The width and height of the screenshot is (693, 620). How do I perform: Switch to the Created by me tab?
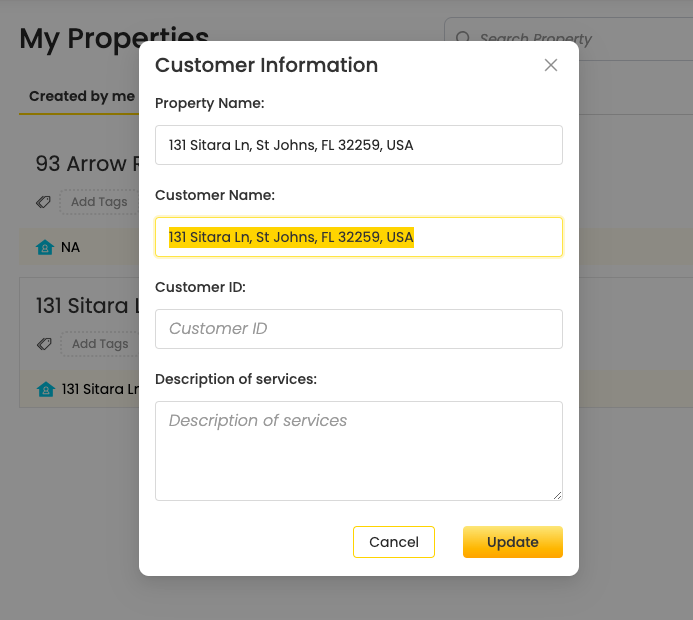pos(81,96)
